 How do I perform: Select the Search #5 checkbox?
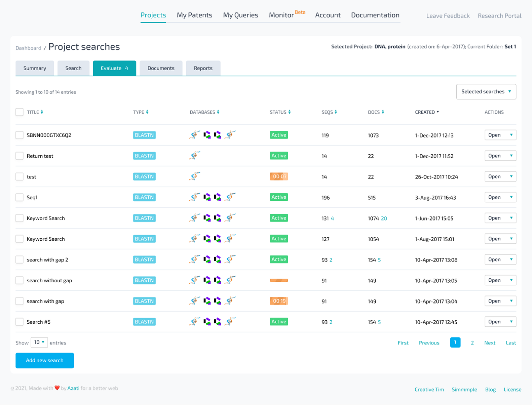coord(20,322)
